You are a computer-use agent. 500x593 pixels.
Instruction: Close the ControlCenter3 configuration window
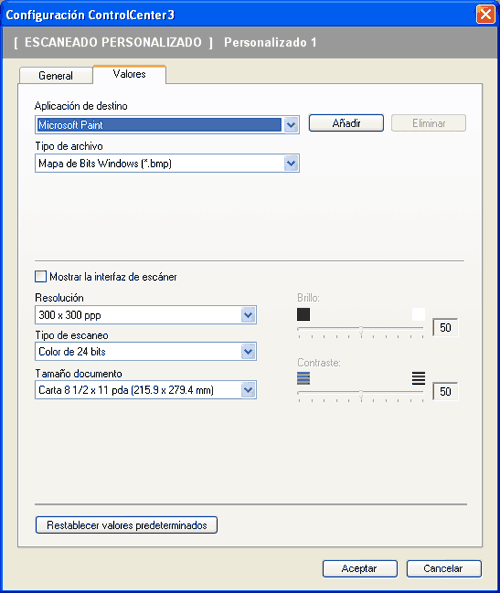[x=486, y=14]
